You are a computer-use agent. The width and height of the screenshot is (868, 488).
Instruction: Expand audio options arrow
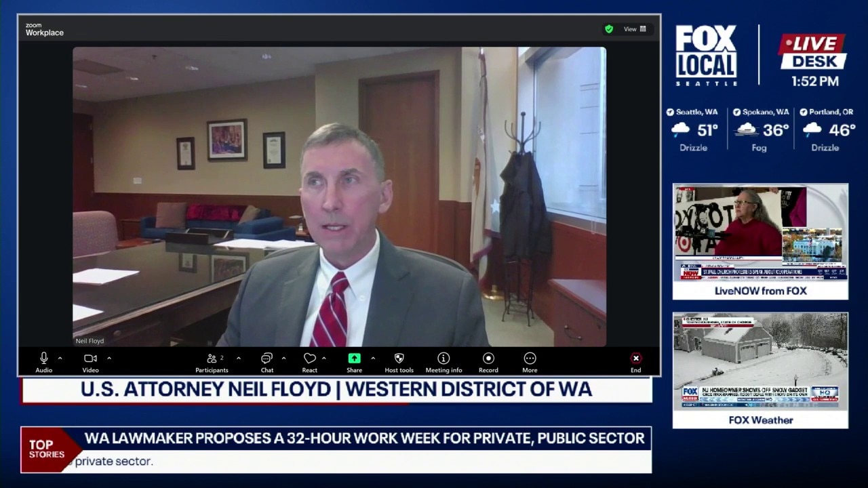coord(60,358)
